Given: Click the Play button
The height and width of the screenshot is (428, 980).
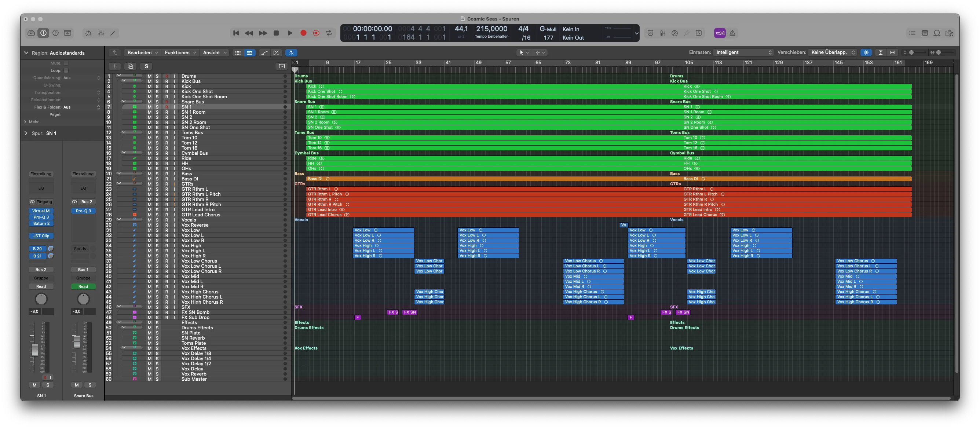Looking at the screenshot, I should tap(290, 33).
